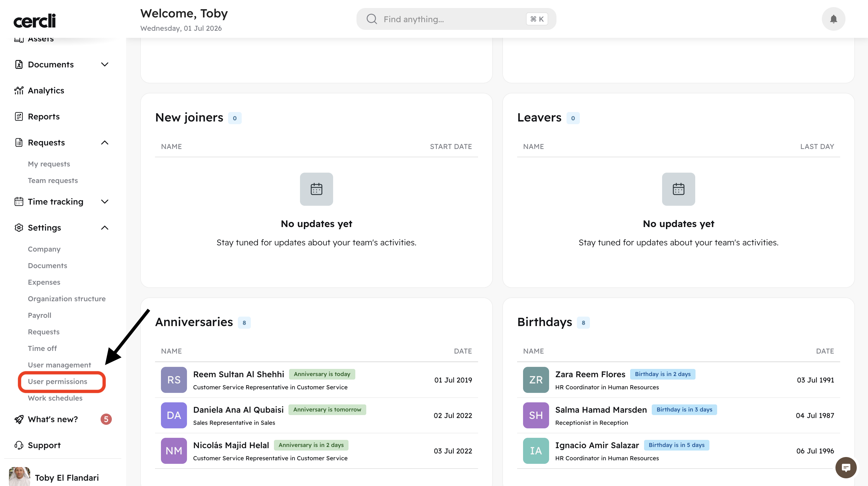Screen dimensions: 868x486
Task: Click the RS avatar for Reem Sultan
Action: 174,380
